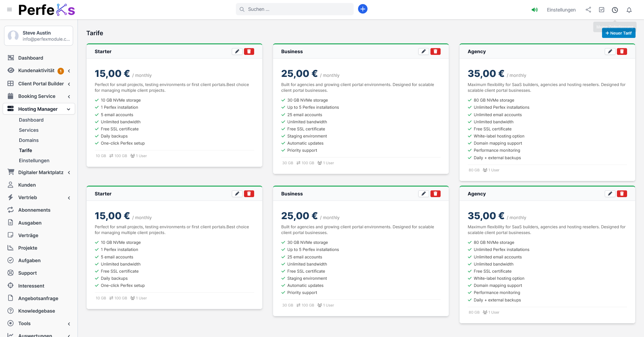Viewport: 644px width, 337px height.
Task: Click the blue plus quick-create icon
Action: [363, 9]
